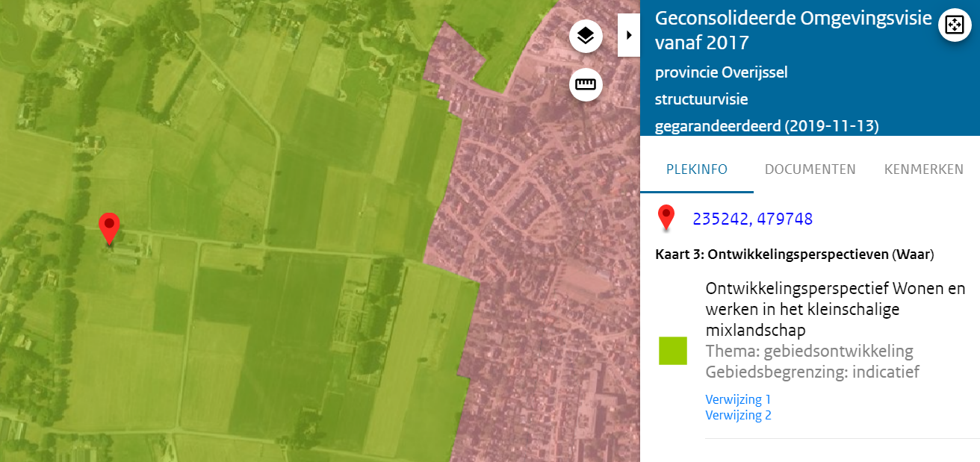The width and height of the screenshot is (980, 462).
Task: Click the green legend color swatch
Action: [672, 351]
